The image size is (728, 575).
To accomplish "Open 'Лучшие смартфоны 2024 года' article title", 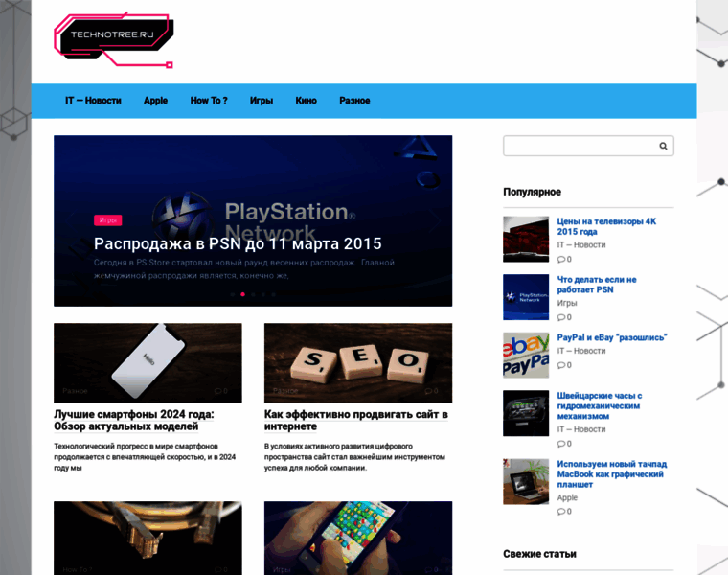I will (134, 421).
